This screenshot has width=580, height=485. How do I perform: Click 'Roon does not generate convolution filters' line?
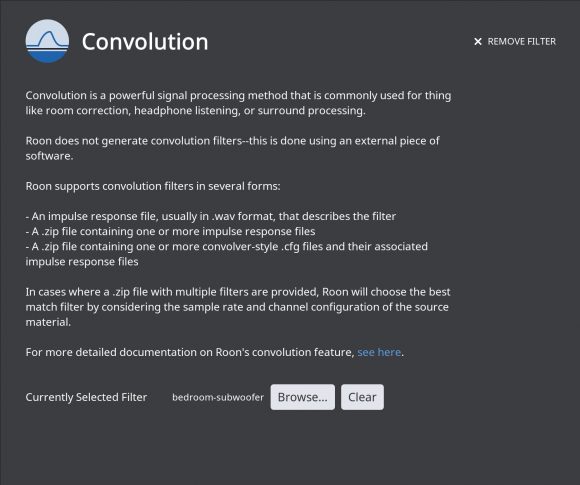232,141
